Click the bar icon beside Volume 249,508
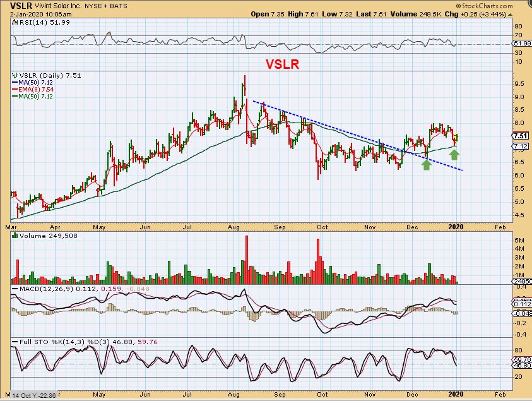 click(x=15, y=236)
